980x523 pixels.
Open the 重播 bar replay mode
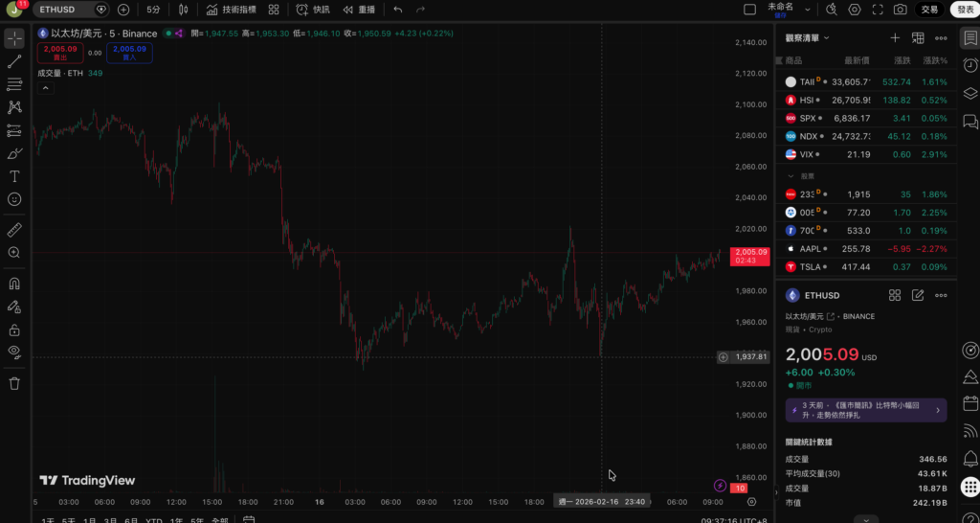coord(359,10)
